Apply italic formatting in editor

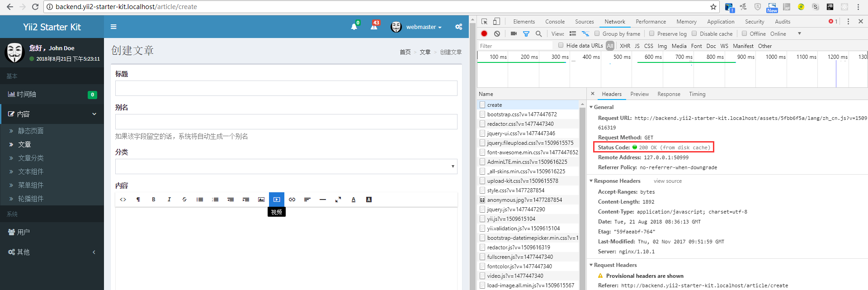coord(169,200)
